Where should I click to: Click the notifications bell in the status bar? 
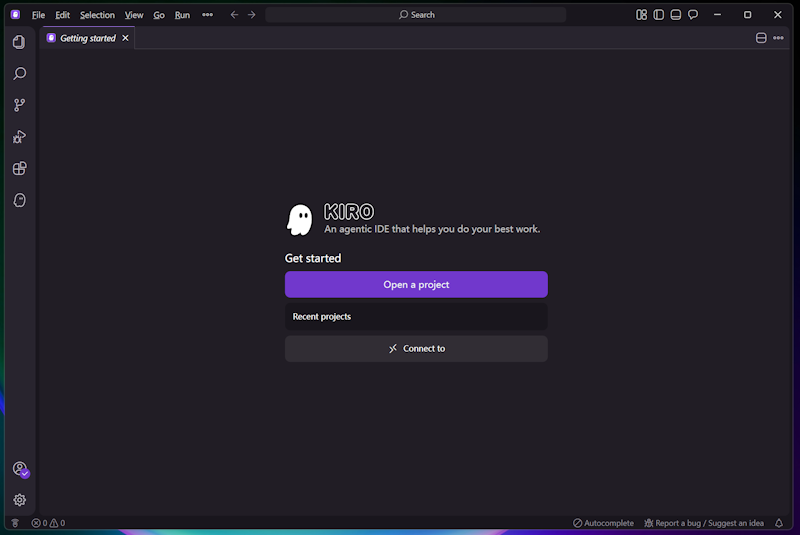[779, 523]
